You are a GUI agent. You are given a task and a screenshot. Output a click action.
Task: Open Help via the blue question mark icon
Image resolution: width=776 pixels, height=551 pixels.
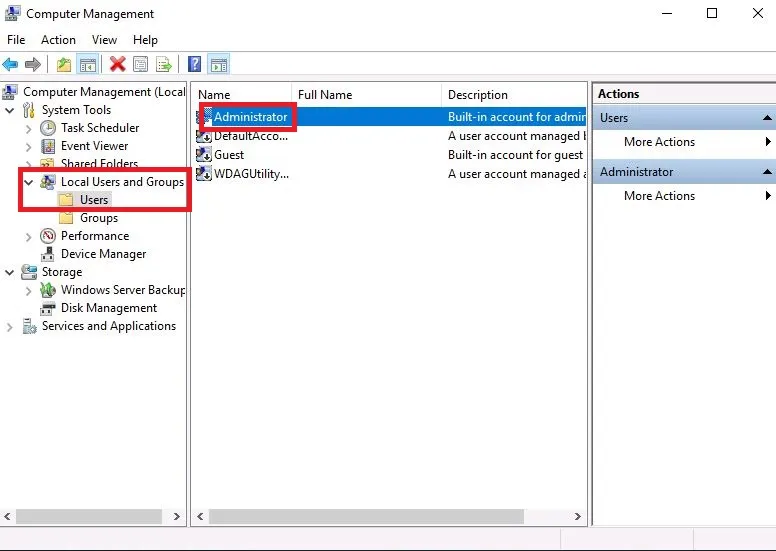(195, 65)
